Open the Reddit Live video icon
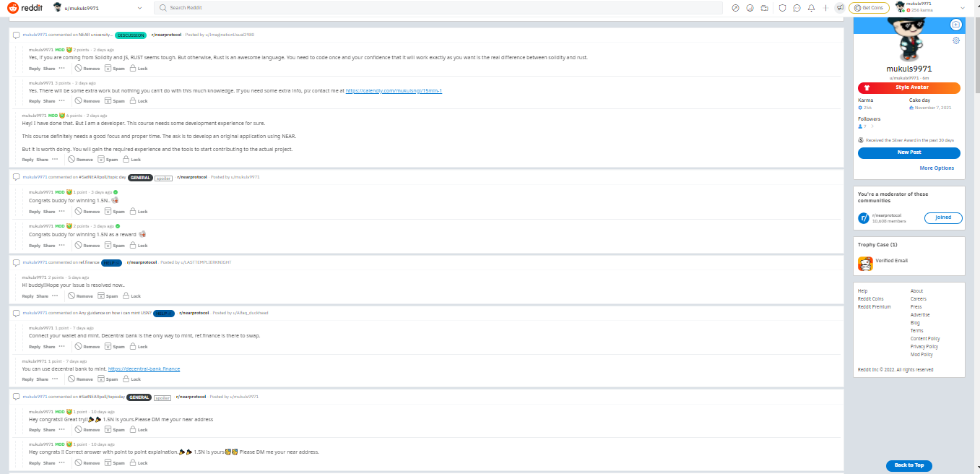Screen dimensions: 980x474 coord(764,8)
